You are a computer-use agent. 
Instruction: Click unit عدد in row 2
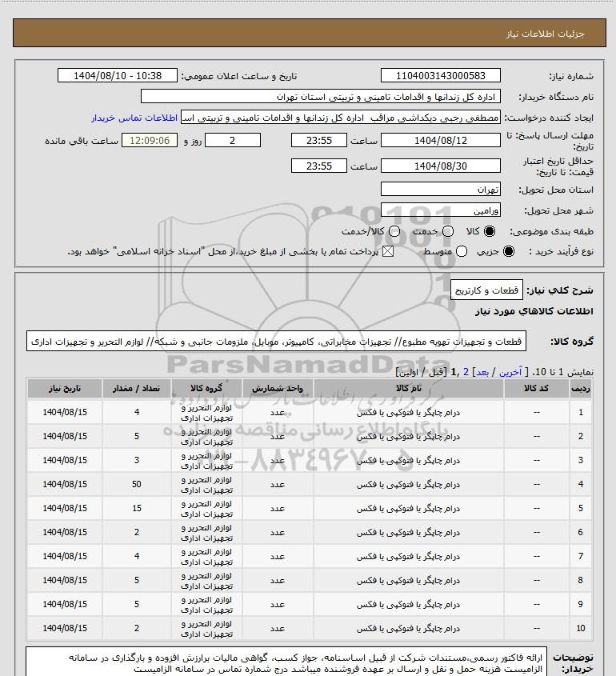[x=278, y=436]
